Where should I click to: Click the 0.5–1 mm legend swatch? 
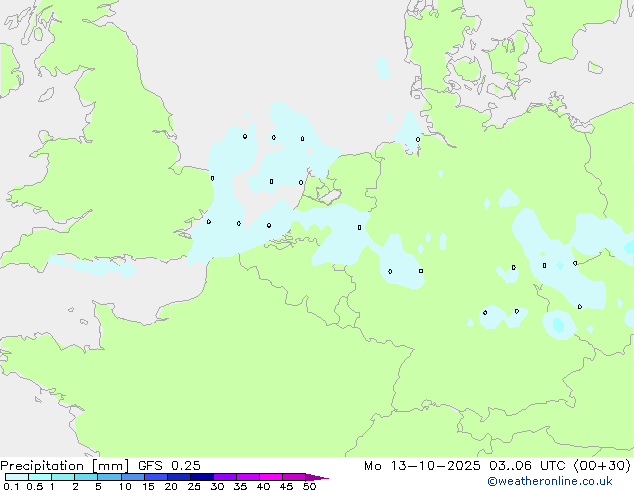pyautogui.click(x=40, y=477)
